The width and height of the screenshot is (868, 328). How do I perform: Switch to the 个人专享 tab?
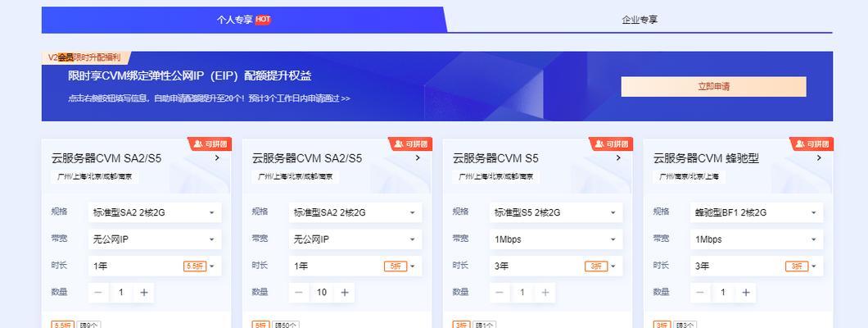click(243, 20)
